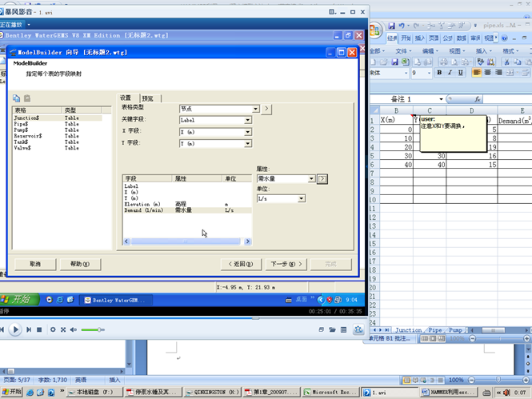This screenshot has width=532, height=399.
Task: Click the Undo arrow in Excel's quick access toolbar
Action: (x=402, y=26)
